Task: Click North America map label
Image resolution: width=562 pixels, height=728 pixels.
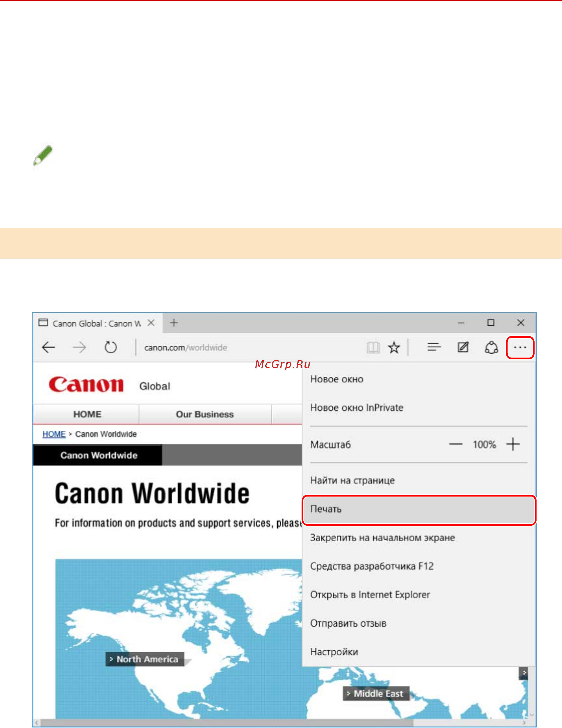Action: tap(145, 659)
